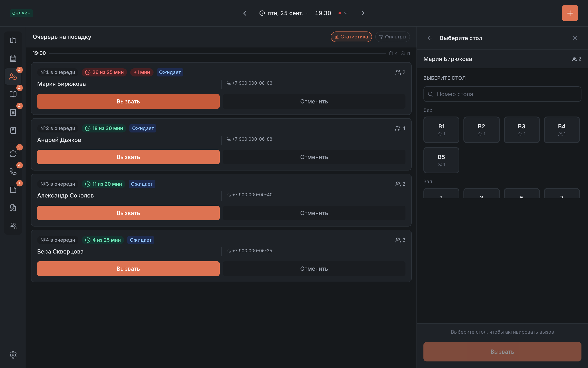Open the floor map icon in sidebar
Screen dimensions: 588x368
point(13,40)
